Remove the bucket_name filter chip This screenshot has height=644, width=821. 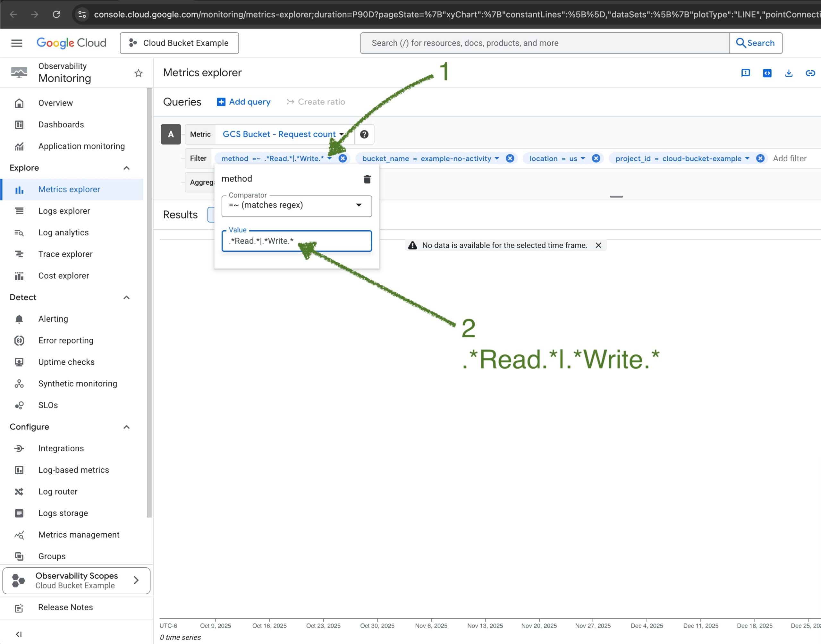click(510, 158)
